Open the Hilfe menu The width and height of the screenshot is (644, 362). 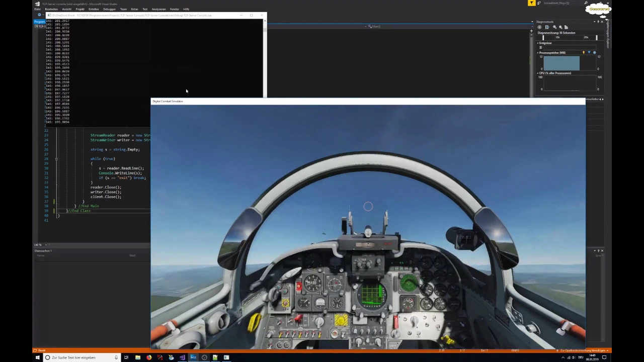click(186, 9)
